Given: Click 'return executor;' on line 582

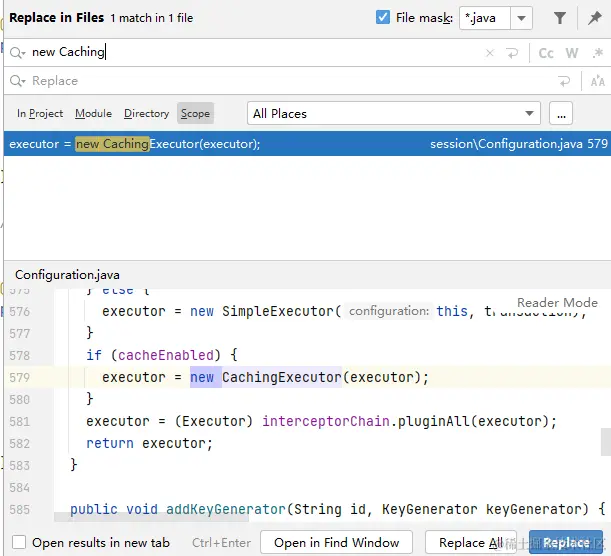Looking at the screenshot, I should click(x=150, y=443).
